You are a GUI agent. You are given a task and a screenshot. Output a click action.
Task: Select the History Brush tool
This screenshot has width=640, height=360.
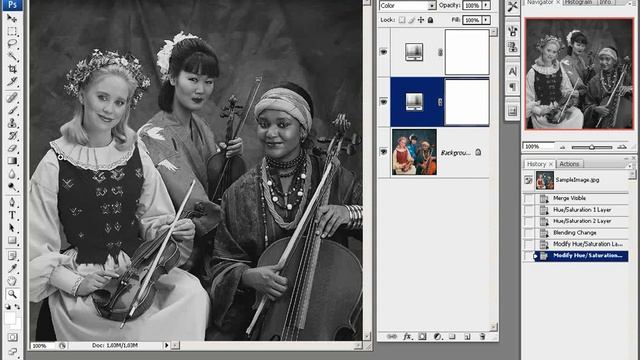12,135
